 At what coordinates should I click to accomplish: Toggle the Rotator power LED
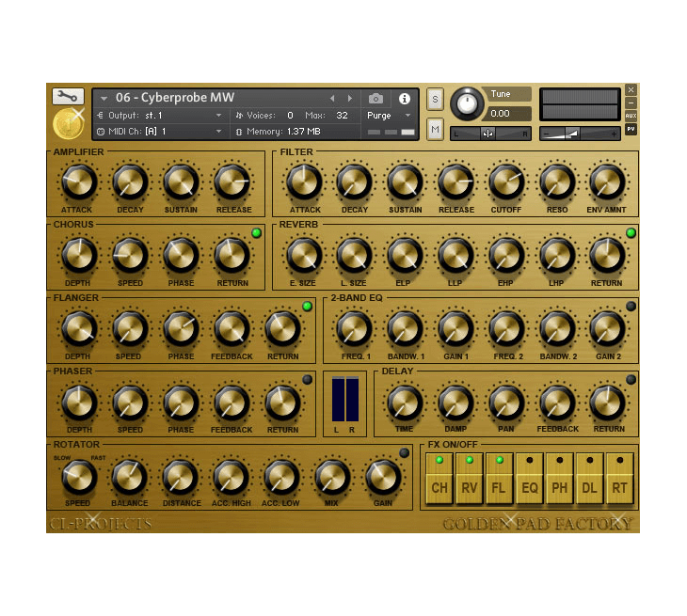(404, 452)
